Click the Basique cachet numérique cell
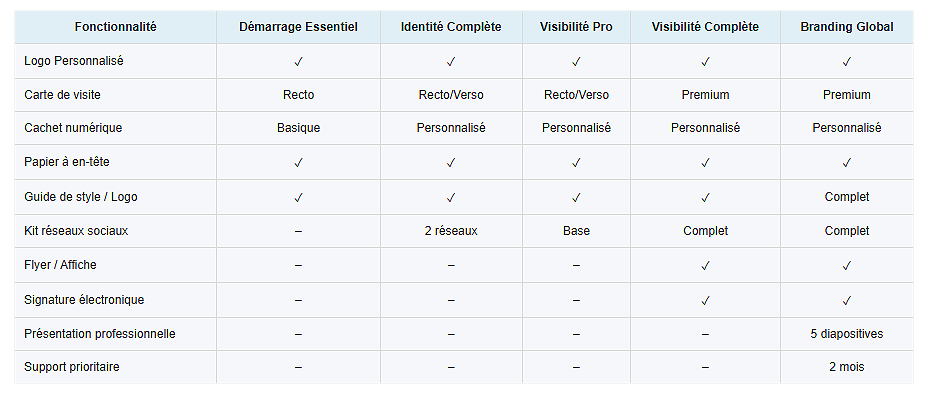Image resolution: width=929 pixels, height=394 pixels. [298, 128]
